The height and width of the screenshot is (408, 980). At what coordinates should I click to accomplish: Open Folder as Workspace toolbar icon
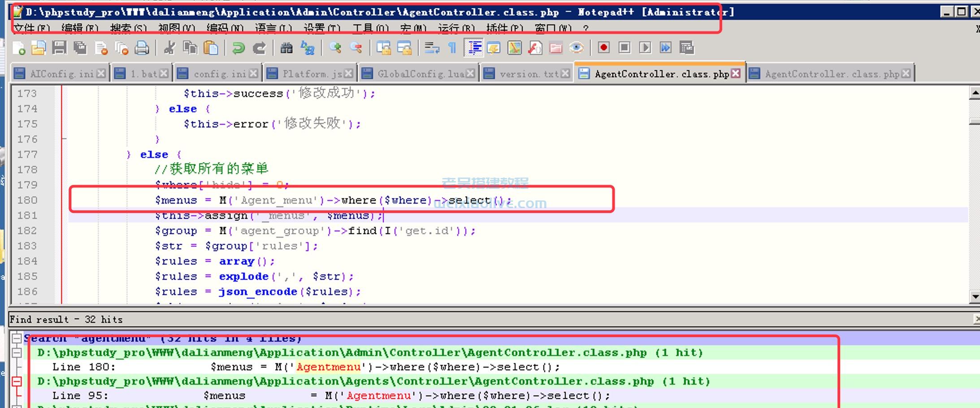pos(556,48)
